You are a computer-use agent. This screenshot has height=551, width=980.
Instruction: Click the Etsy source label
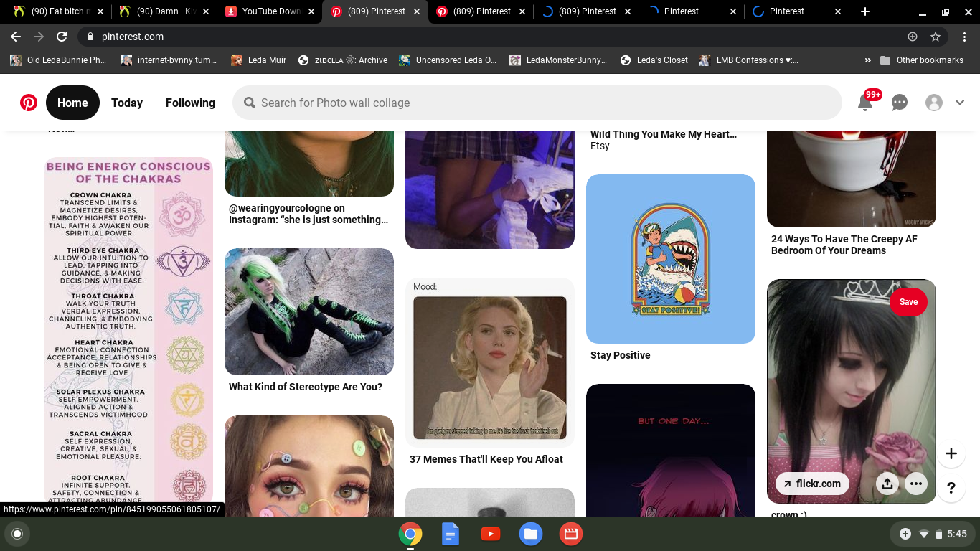[x=600, y=146]
